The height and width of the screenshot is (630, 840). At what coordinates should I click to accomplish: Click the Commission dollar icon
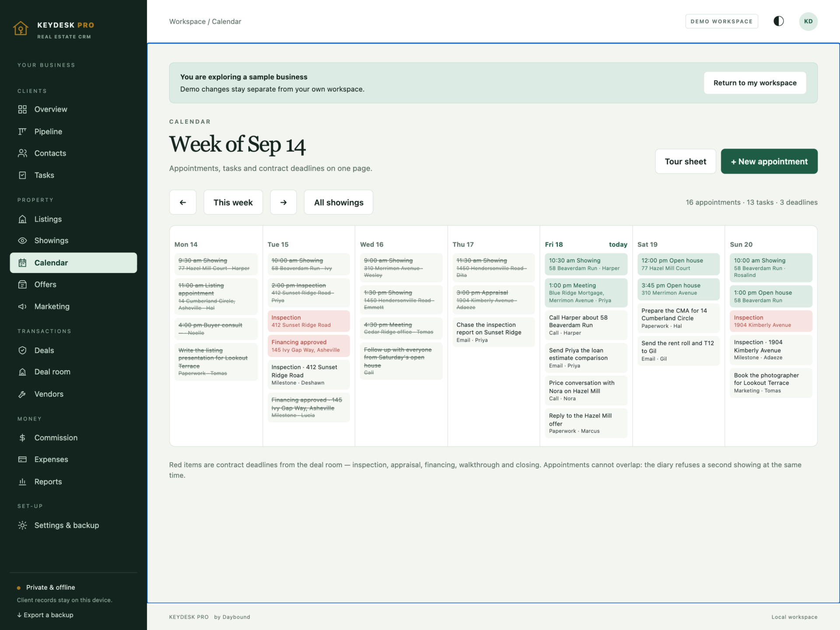coord(22,437)
